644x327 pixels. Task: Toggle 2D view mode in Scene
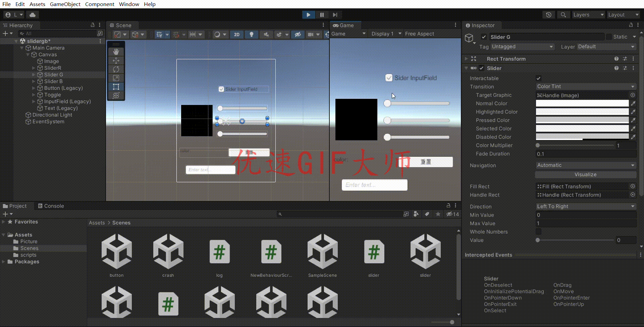pos(237,35)
